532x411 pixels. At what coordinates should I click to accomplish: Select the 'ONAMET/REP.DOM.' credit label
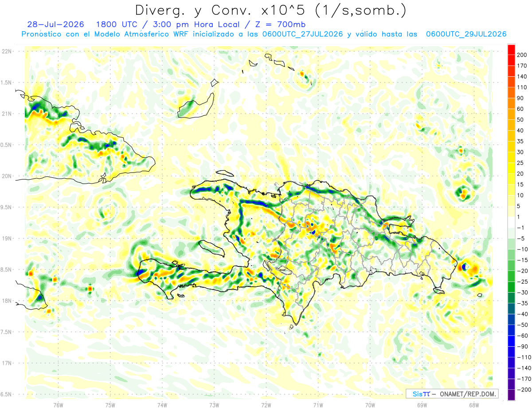tap(468, 394)
